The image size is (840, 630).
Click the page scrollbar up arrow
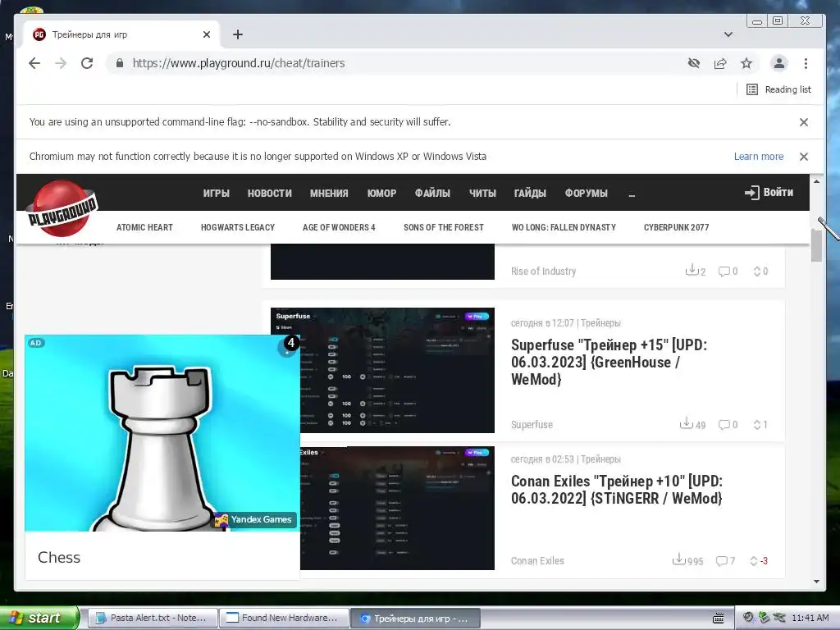pos(816,181)
